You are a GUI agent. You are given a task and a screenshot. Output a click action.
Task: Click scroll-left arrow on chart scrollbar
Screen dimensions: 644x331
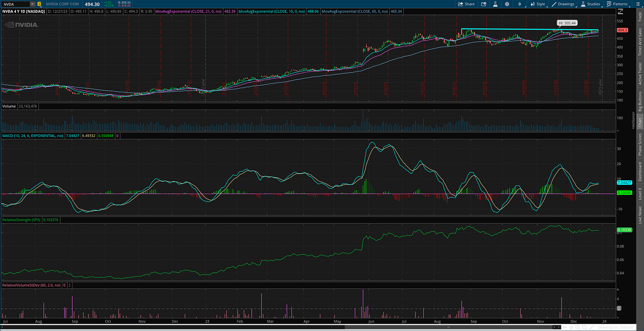(554, 327)
